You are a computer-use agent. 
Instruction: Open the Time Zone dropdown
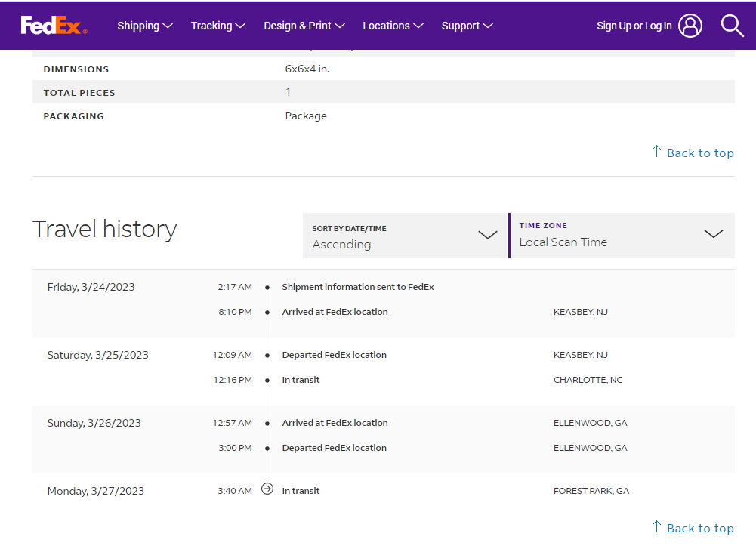[x=713, y=235]
